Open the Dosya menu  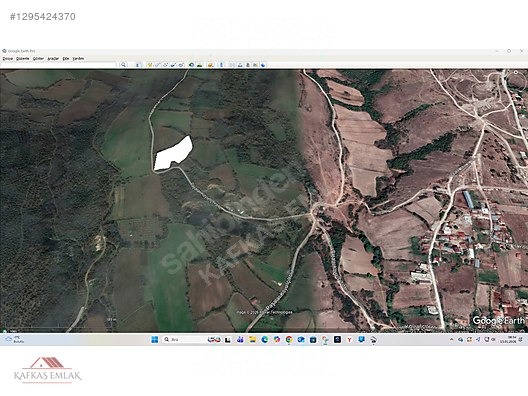[7, 59]
